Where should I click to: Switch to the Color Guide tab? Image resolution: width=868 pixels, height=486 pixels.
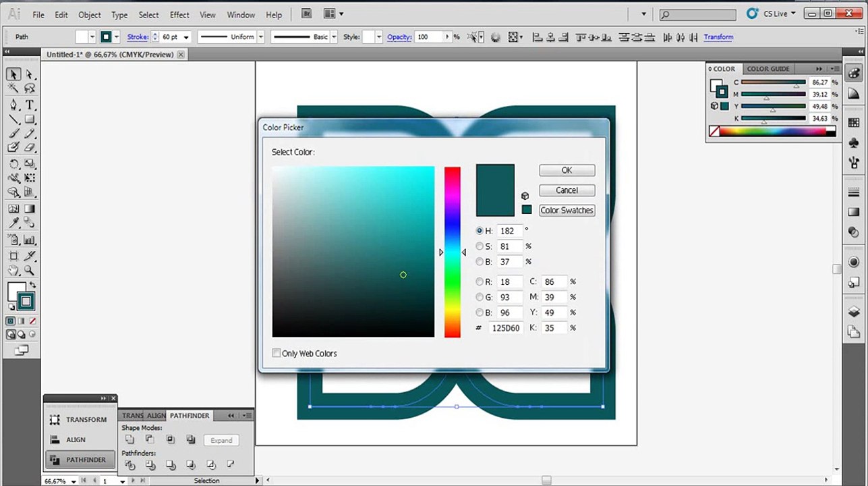point(768,69)
